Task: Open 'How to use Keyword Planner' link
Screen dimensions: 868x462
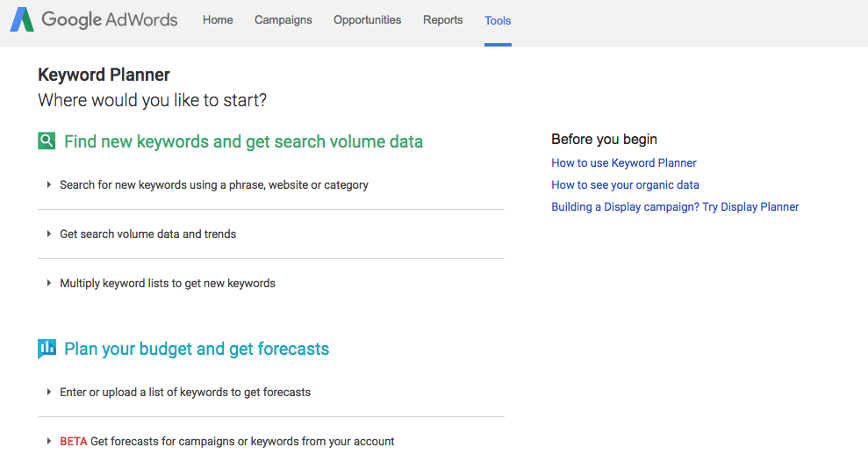Action: (623, 162)
